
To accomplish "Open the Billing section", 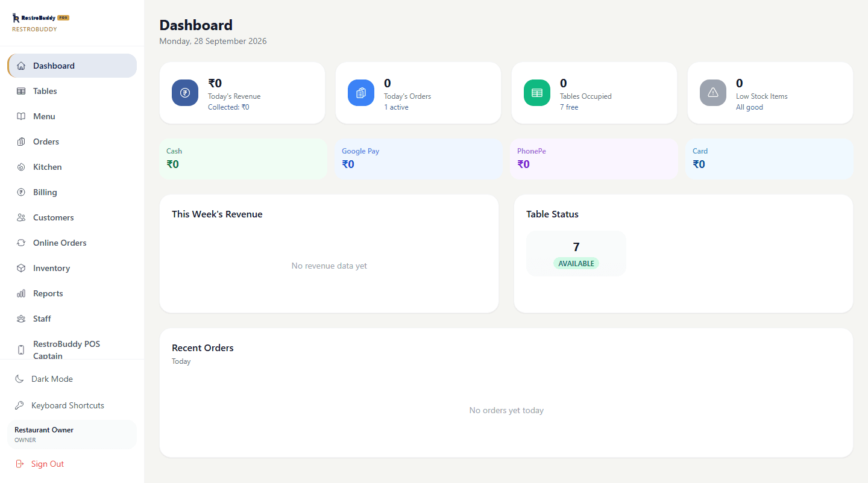I will (x=72, y=192).
